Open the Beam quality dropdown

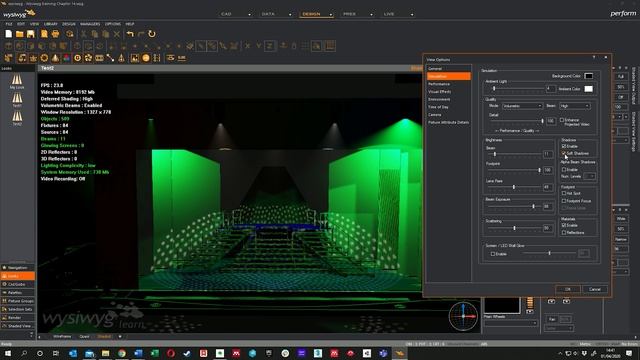[x=574, y=106]
